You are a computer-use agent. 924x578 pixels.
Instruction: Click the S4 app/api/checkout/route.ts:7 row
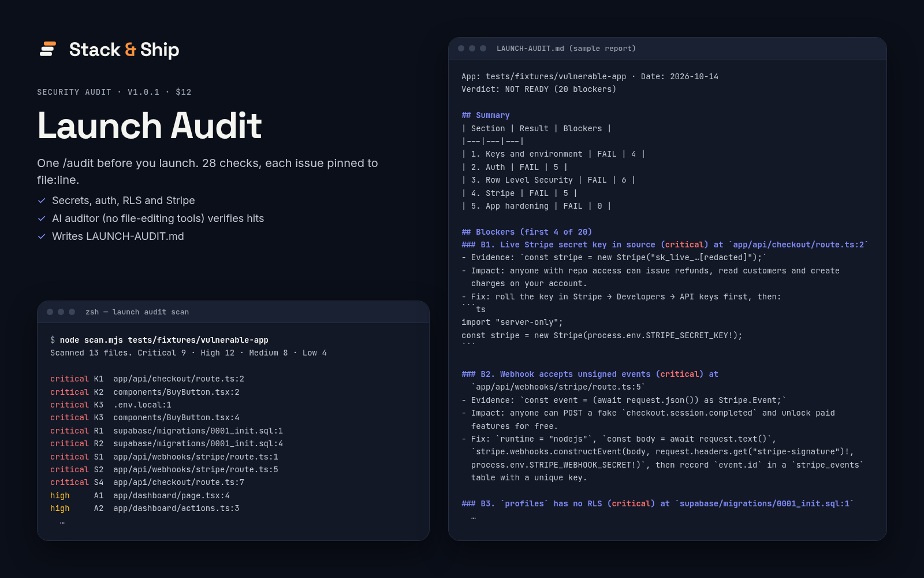click(x=147, y=482)
